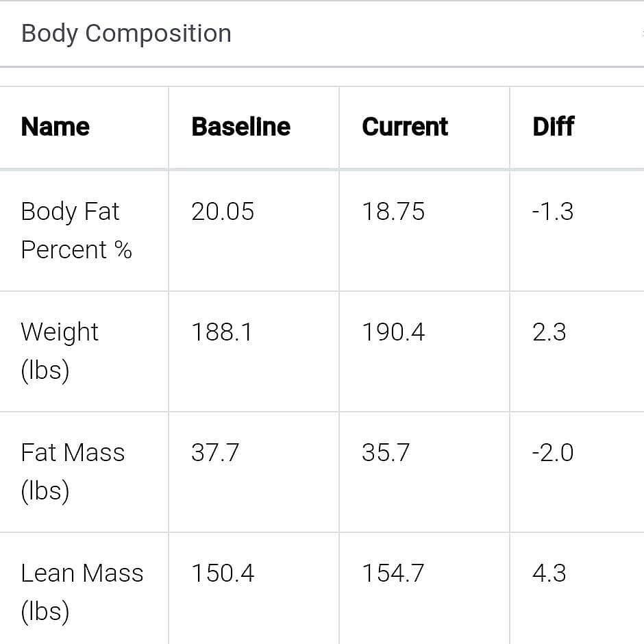Select the Fat Mass (lbs) row label

73,471
